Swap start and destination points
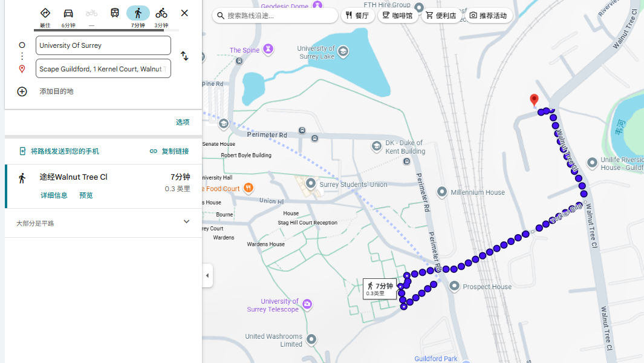Screen dimensions: 644x363 click(x=184, y=56)
